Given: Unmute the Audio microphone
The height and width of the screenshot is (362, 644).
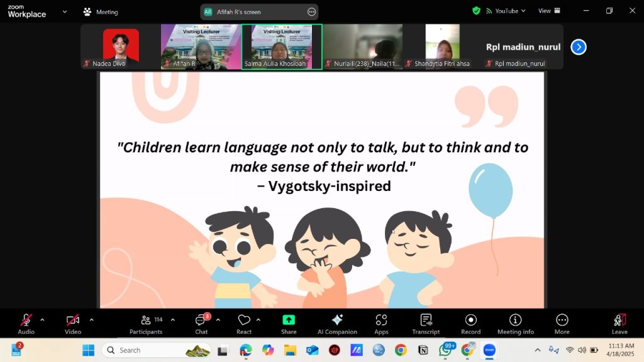Looking at the screenshot, I should (x=26, y=324).
